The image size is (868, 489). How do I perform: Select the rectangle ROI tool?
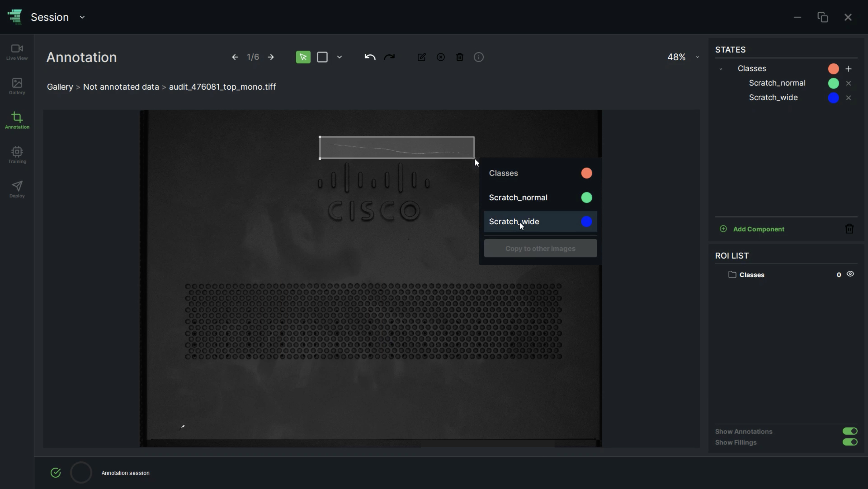coord(322,57)
